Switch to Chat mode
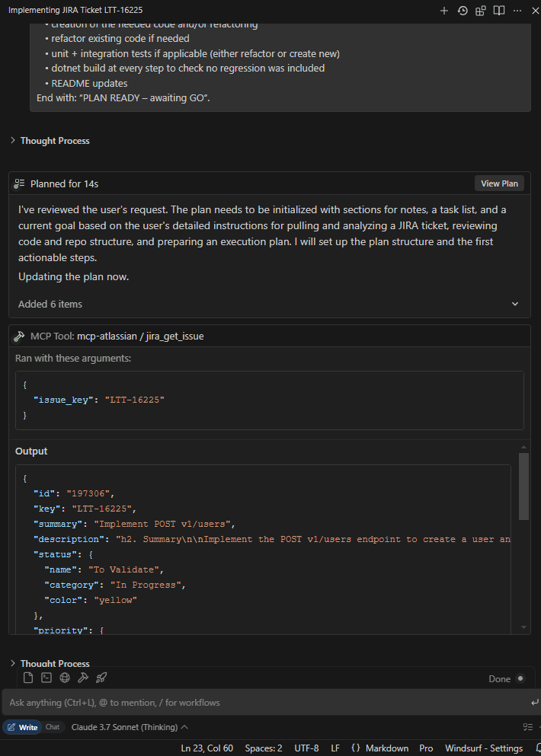 click(x=53, y=727)
